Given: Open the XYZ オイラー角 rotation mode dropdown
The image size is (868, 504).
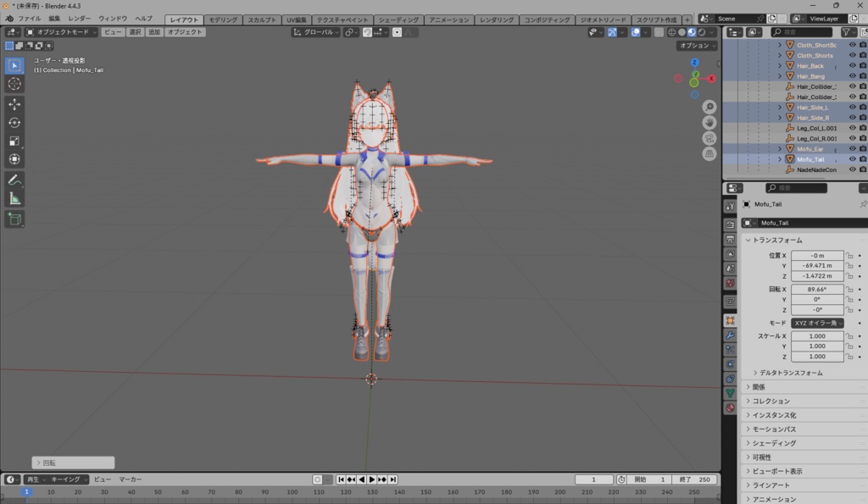Looking at the screenshot, I should 818,323.
